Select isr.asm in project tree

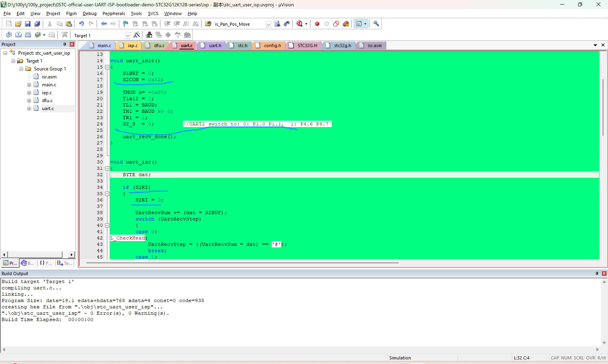click(49, 77)
